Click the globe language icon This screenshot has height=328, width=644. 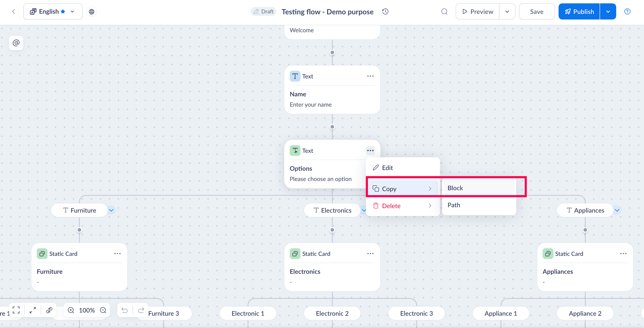(91, 12)
